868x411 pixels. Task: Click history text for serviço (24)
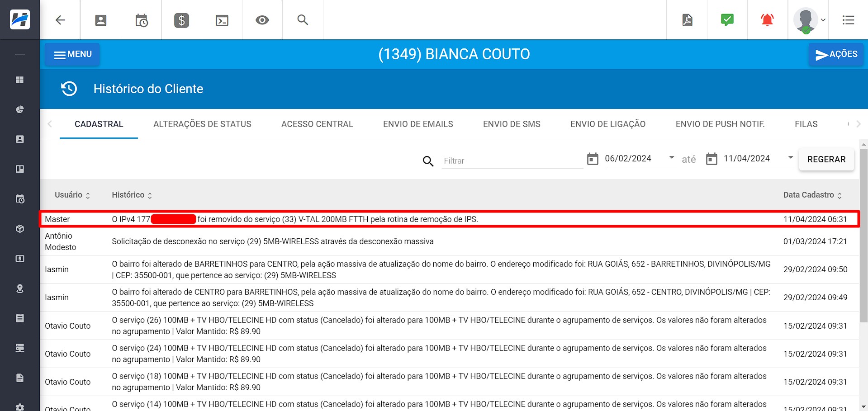point(439,354)
